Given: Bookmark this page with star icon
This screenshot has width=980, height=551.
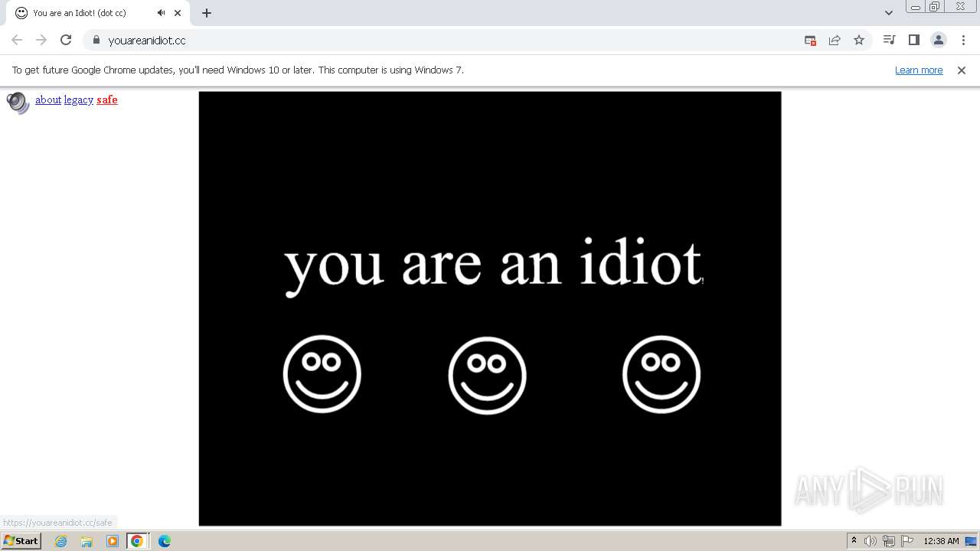Looking at the screenshot, I should point(859,40).
